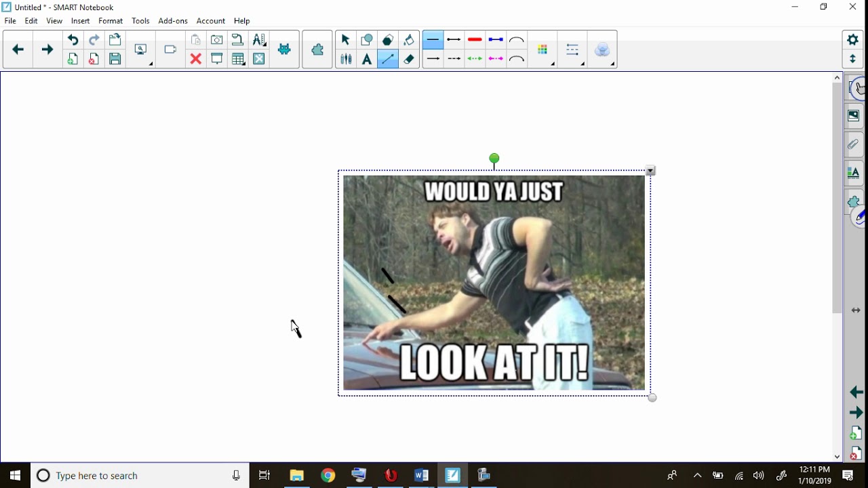This screenshot has height=488, width=868.
Task: Open the Format menu
Action: [111, 21]
